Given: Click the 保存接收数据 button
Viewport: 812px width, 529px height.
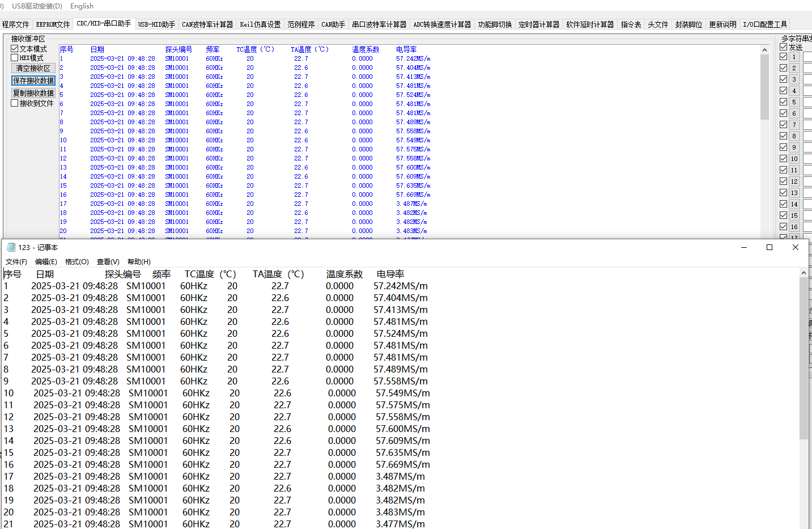Looking at the screenshot, I should pos(33,81).
